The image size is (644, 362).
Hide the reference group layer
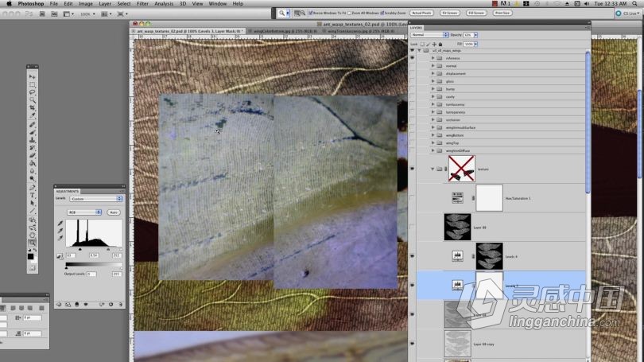coord(413,58)
